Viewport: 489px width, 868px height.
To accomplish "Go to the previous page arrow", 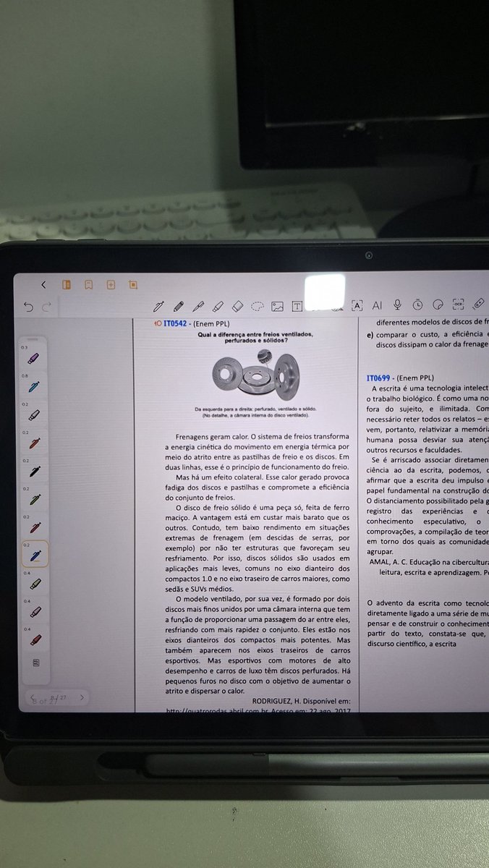I will pyautogui.click(x=33, y=697).
